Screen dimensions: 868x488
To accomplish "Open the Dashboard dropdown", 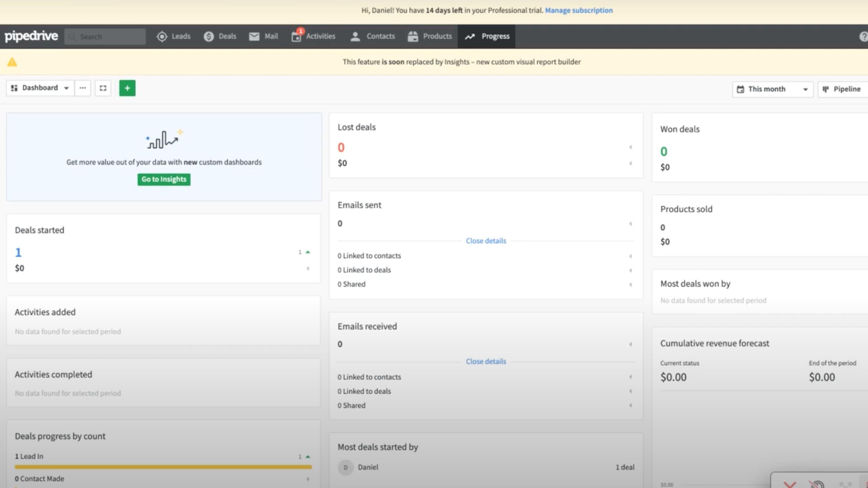I will pos(40,88).
